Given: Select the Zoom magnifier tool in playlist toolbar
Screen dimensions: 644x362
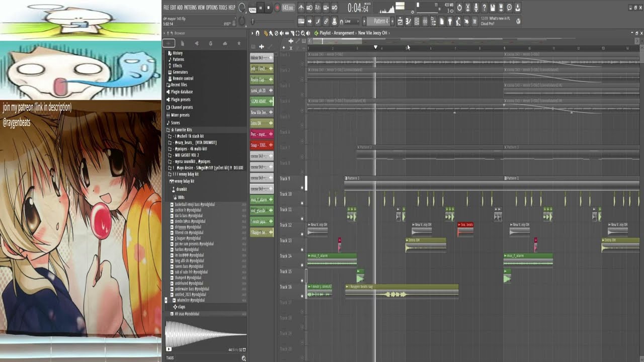Looking at the screenshot, I should pyautogui.click(x=303, y=33).
